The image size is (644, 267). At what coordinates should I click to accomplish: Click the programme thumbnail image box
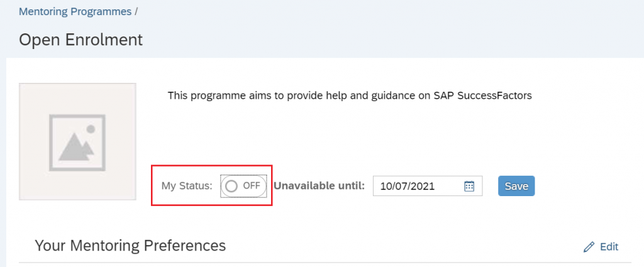[x=77, y=142]
